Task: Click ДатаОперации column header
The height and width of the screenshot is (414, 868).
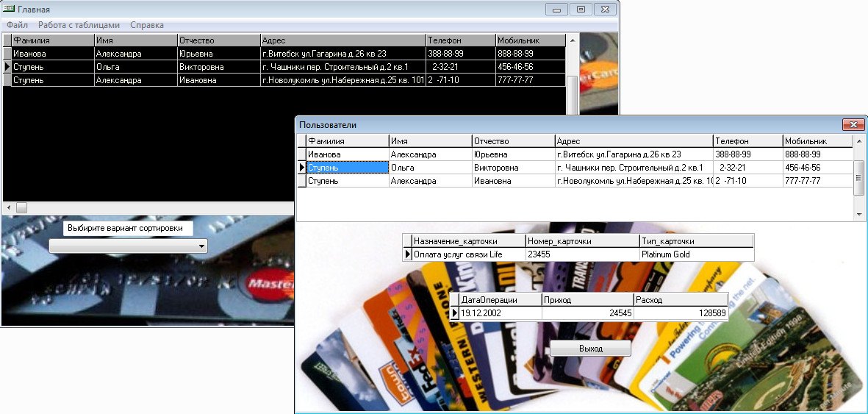Action: (x=501, y=300)
